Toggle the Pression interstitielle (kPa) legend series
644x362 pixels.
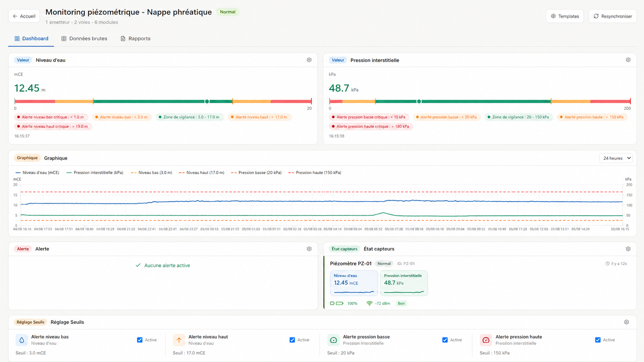[x=95, y=173]
